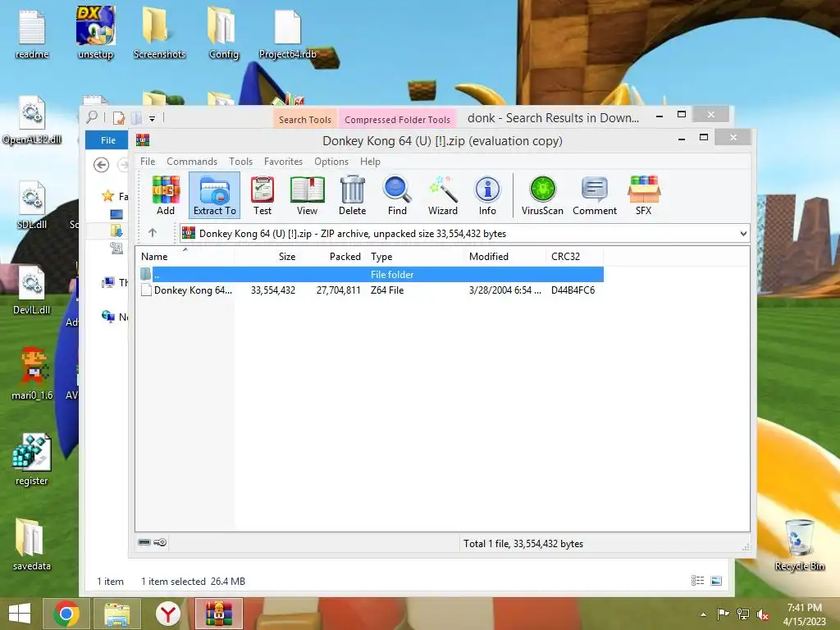Run the Test archive tool
The width and height of the screenshot is (840, 630).
pyautogui.click(x=262, y=195)
